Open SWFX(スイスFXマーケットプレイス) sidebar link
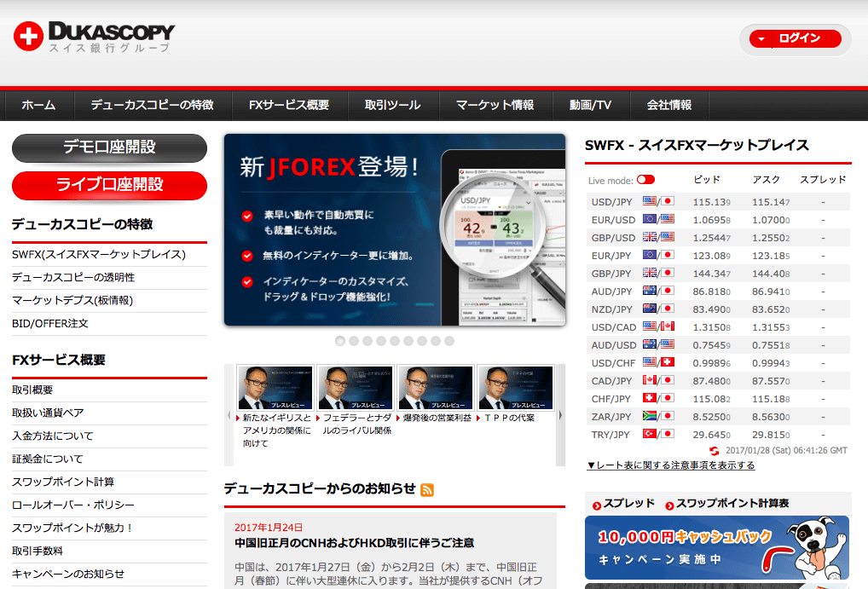The width and height of the screenshot is (868, 589). point(99,255)
